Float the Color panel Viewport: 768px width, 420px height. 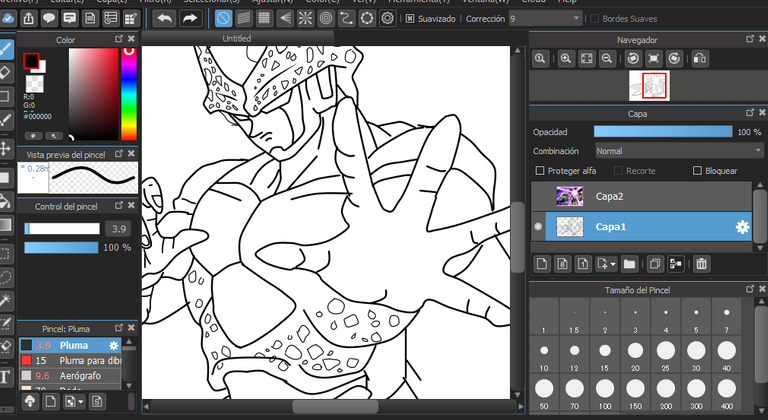(119, 39)
